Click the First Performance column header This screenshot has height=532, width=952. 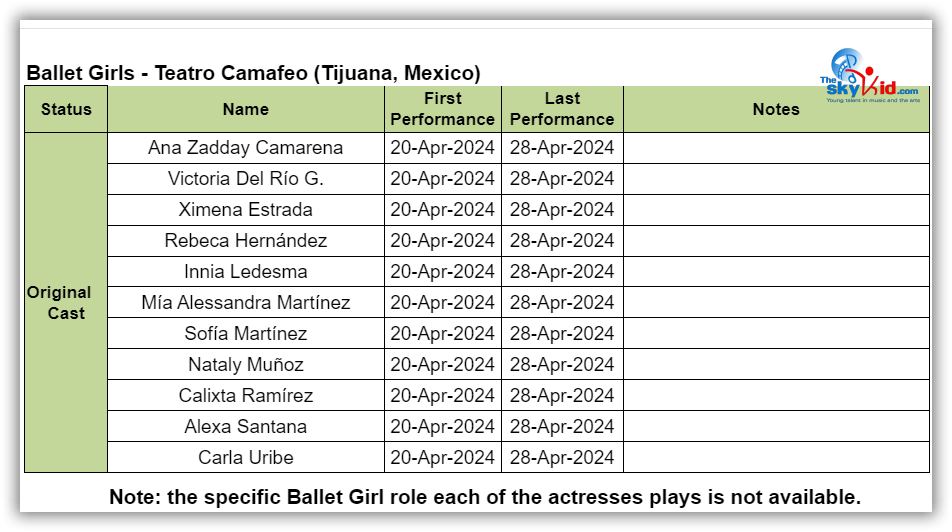[443, 109]
